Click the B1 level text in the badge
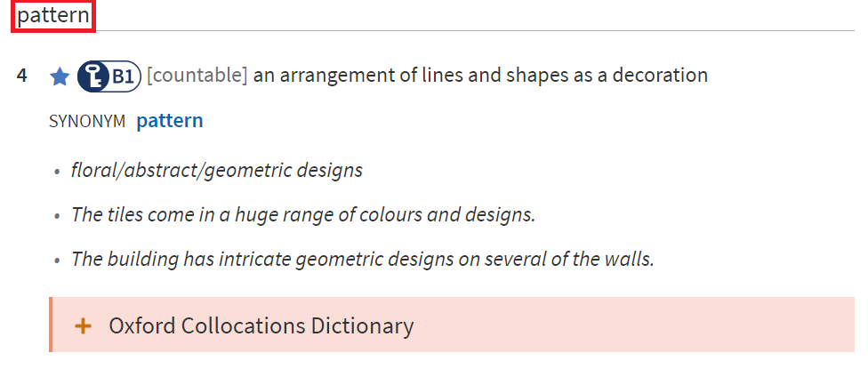 [x=123, y=76]
